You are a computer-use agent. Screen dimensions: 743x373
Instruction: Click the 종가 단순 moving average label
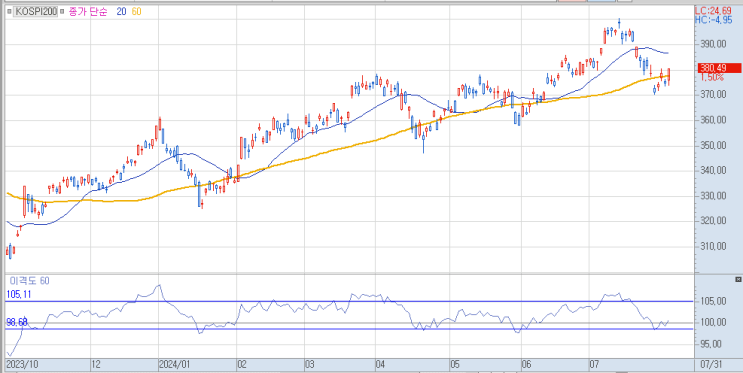click(89, 12)
